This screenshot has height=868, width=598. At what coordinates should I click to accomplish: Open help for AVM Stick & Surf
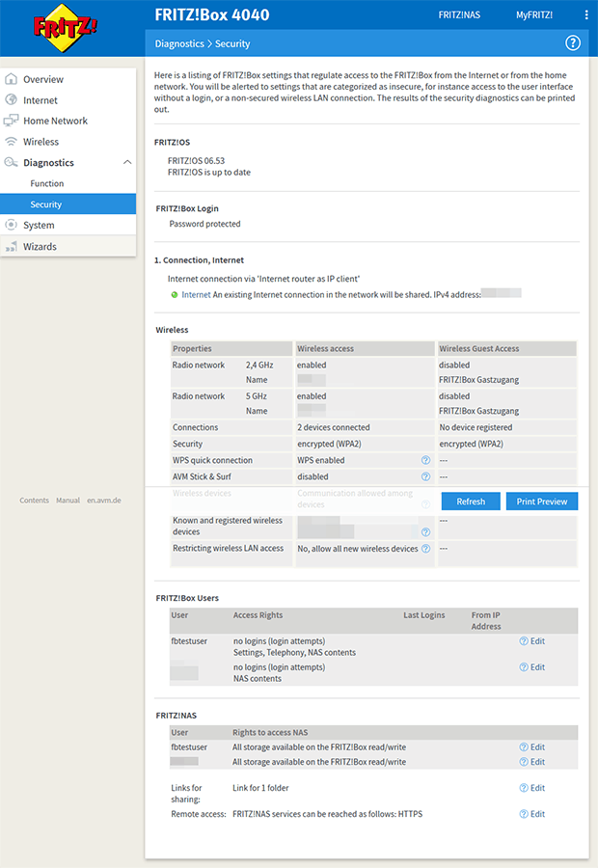(425, 476)
